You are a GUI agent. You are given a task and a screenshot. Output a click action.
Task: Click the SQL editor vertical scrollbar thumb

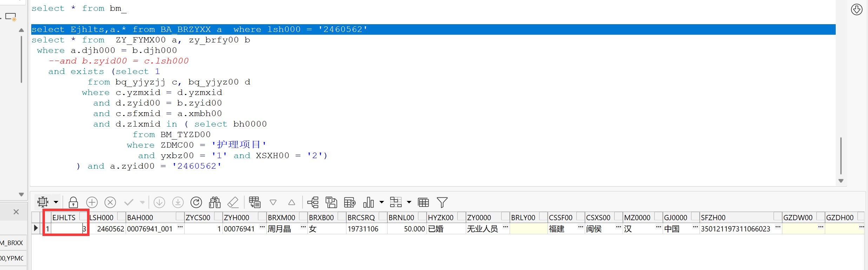click(x=841, y=156)
